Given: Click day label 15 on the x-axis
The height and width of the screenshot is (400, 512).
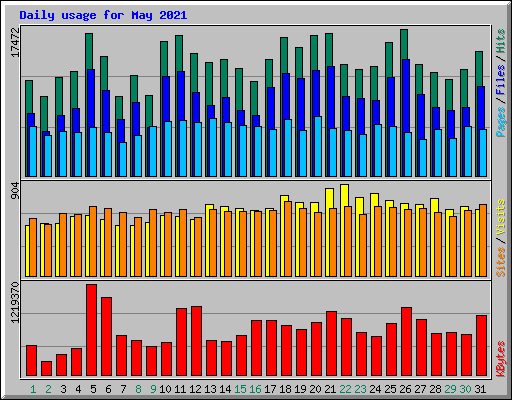Looking at the screenshot, I should click(x=240, y=389).
